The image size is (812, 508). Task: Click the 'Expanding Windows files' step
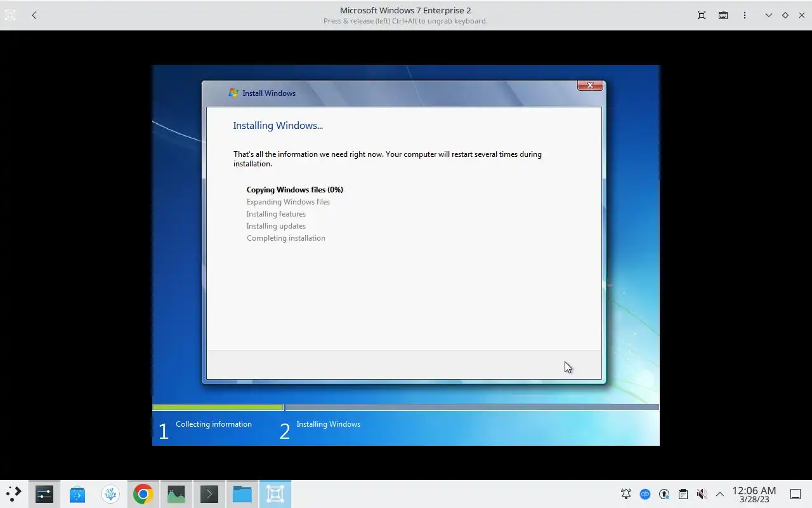[x=288, y=202]
